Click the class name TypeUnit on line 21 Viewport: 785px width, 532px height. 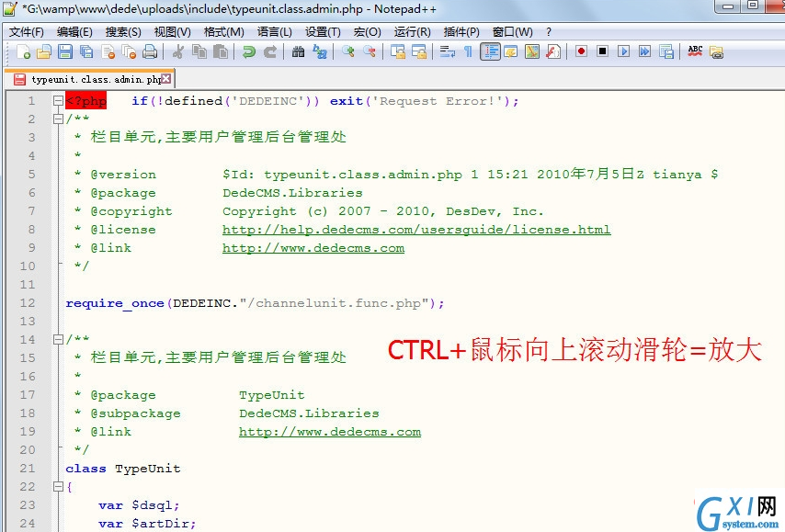point(148,469)
